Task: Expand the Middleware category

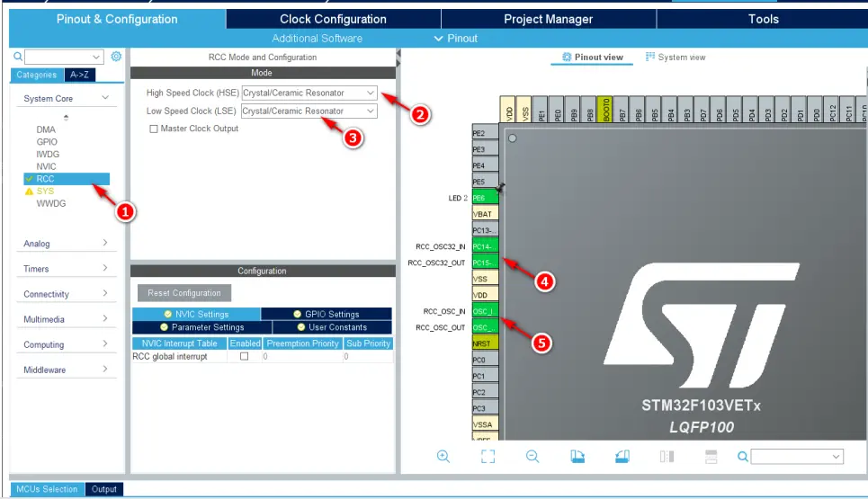Action: [x=105, y=369]
